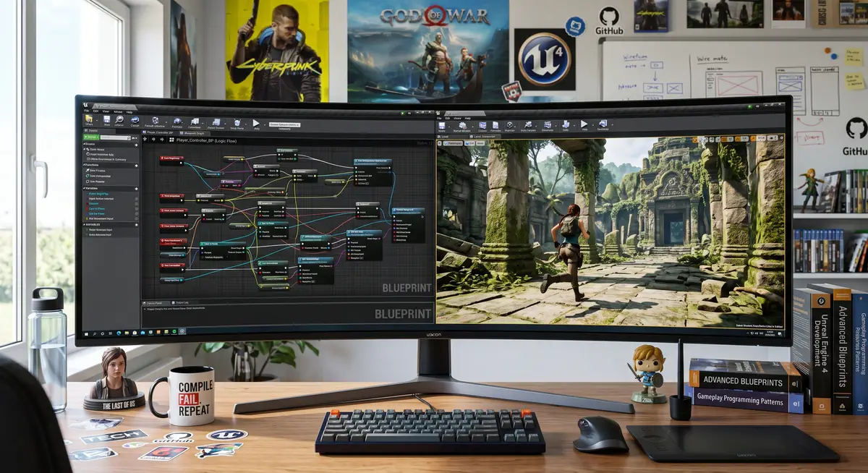Switch to the Player_Controller_BP tab
This screenshot has height=473, width=868.
click(158, 132)
